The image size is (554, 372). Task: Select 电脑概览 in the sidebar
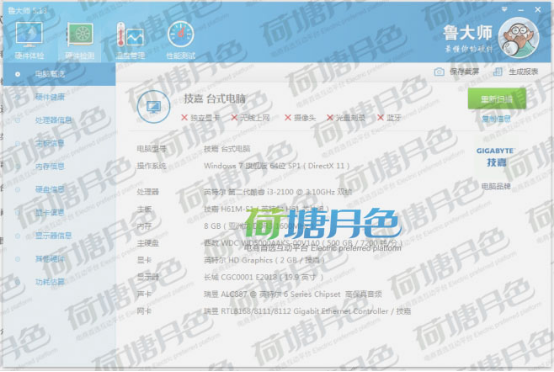pos(50,74)
